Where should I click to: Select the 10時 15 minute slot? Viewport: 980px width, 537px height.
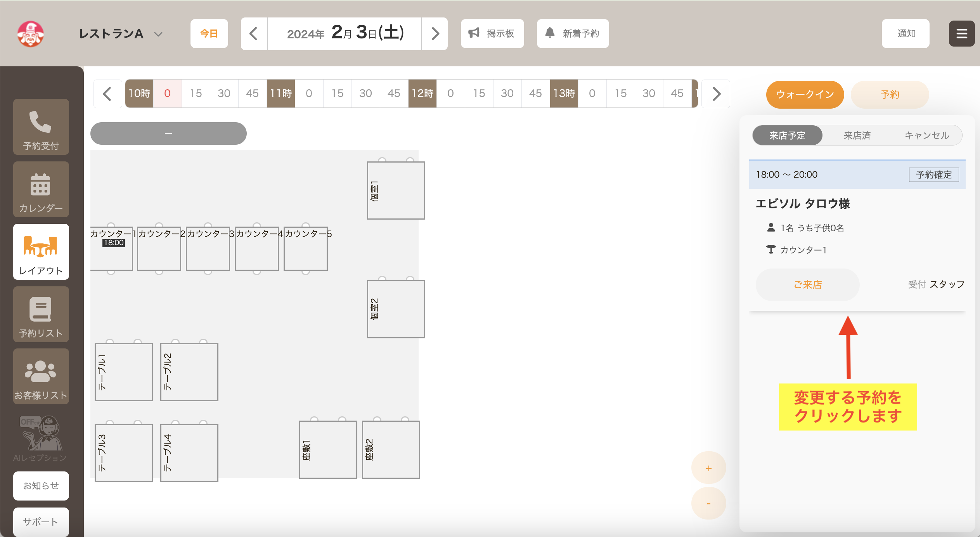(196, 94)
